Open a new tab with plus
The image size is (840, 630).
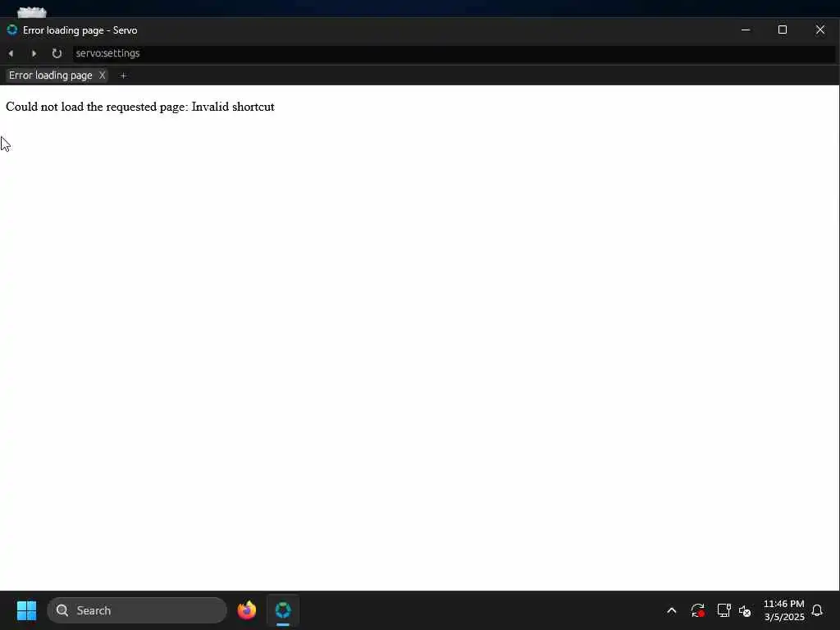(123, 76)
